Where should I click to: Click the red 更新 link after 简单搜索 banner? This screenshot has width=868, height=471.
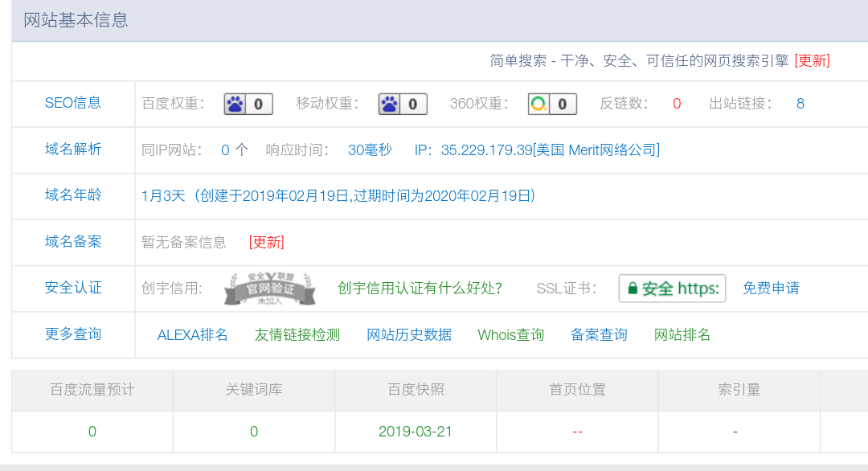812,61
